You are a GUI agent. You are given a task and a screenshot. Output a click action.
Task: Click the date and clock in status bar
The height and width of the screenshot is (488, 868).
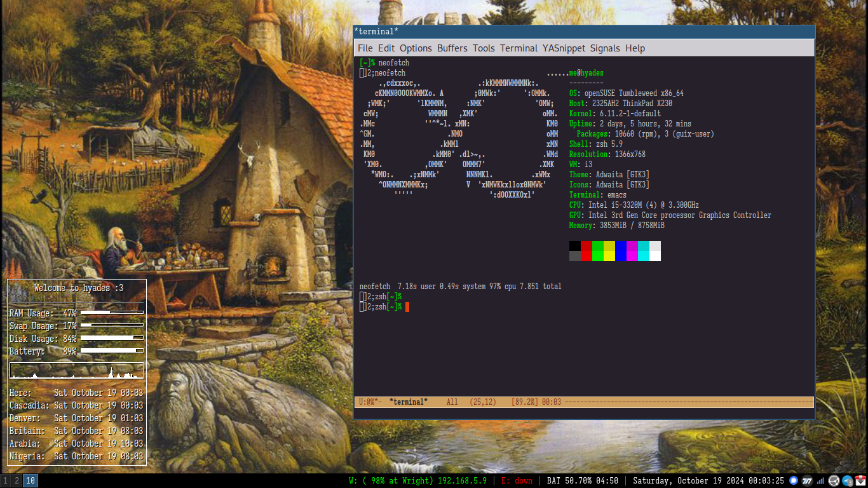coord(709,481)
